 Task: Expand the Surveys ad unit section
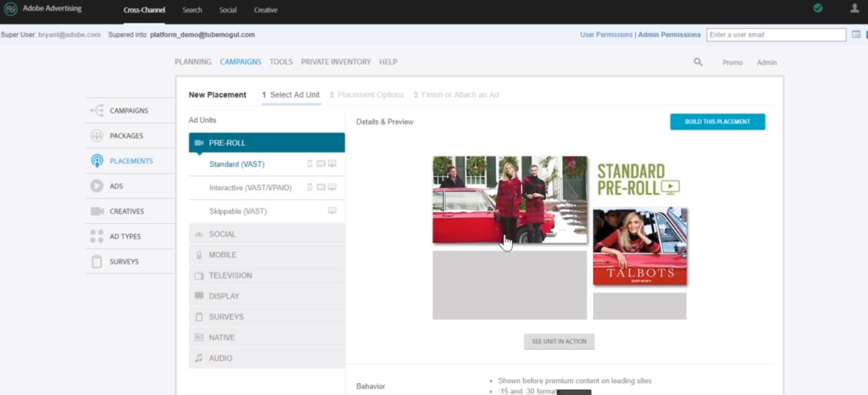pos(267,317)
